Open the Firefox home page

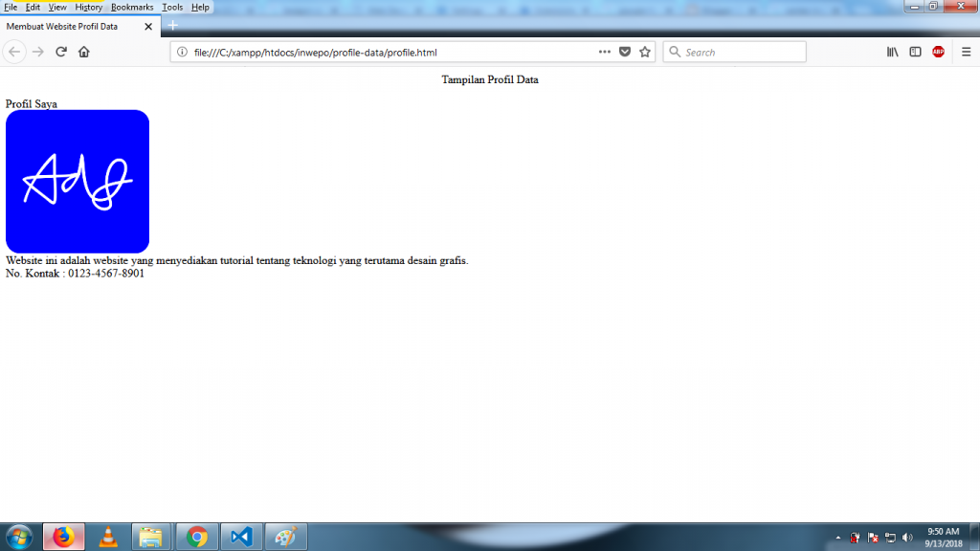pos(84,52)
